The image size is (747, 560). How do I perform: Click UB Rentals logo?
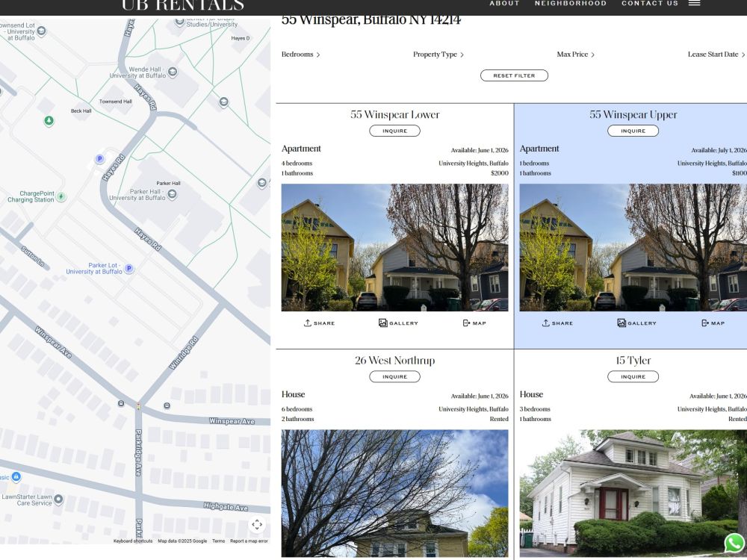(x=183, y=5)
